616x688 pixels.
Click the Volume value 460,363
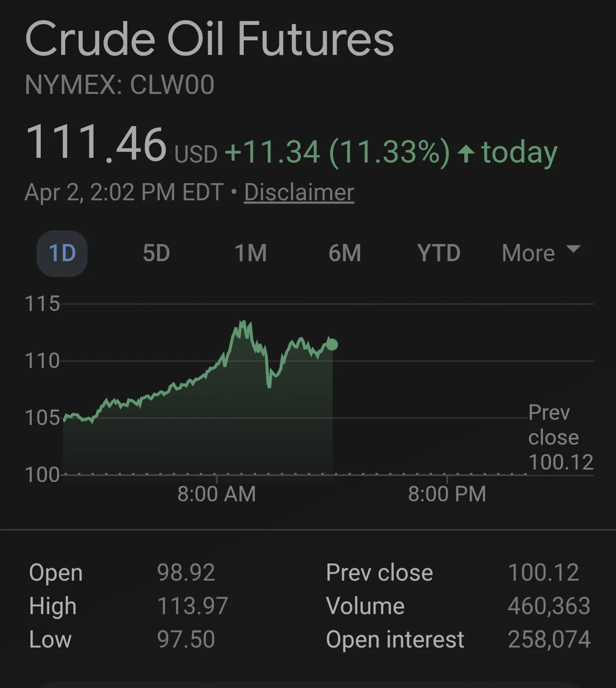[x=548, y=606]
